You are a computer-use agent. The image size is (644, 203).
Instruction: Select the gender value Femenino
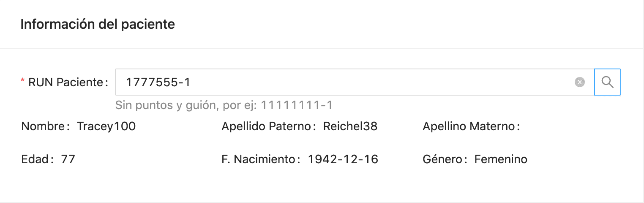[x=501, y=159]
